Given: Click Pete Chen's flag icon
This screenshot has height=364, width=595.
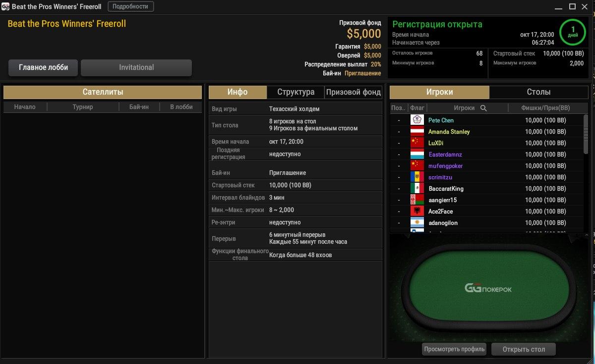Looking at the screenshot, I should 417,120.
